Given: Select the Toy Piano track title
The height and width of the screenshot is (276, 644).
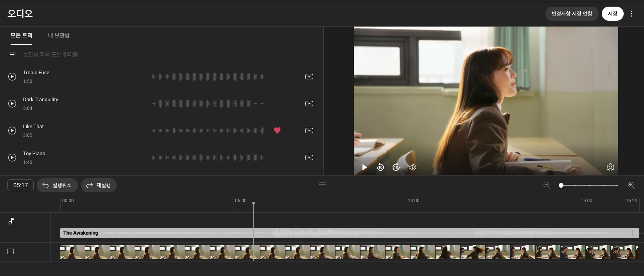Looking at the screenshot, I should click(34, 154).
